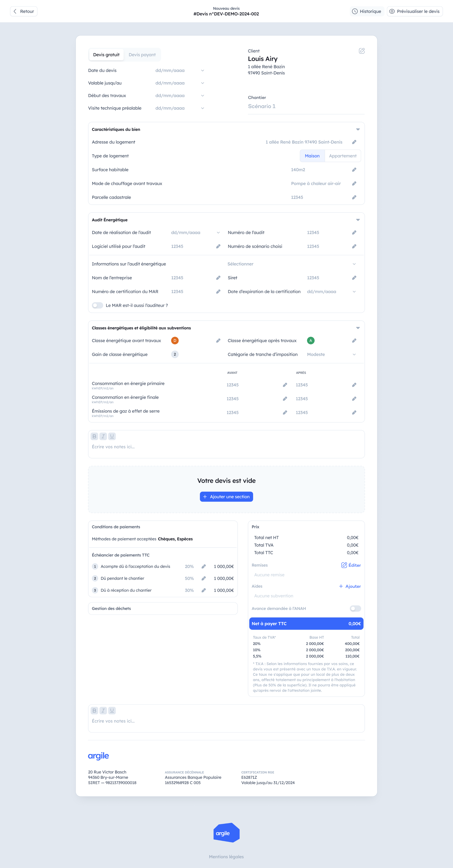Enable Avance demandée à l'ANAH switch
The image size is (453, 868).
point(355,609)
